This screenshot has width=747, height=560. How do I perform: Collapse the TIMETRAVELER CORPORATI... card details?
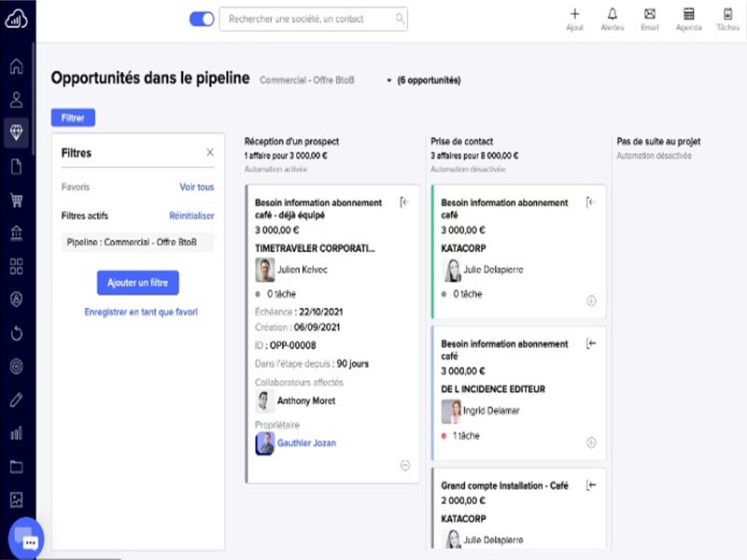(x=404, y=465)
